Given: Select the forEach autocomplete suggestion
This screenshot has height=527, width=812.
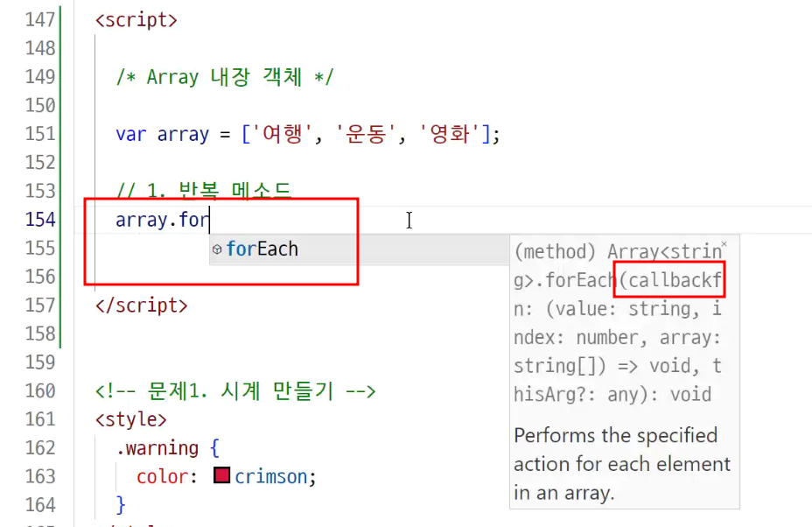Looking at the screenshot, I should [360, 249].
